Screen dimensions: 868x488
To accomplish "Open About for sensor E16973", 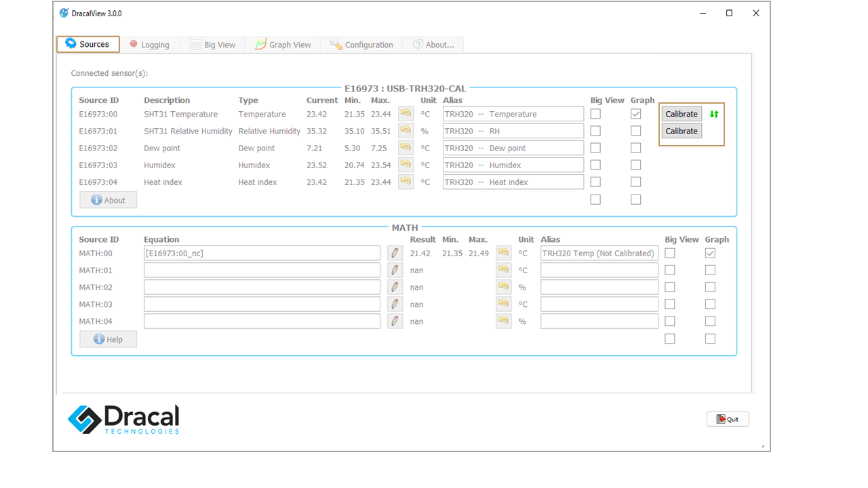I will pos(108,200).
